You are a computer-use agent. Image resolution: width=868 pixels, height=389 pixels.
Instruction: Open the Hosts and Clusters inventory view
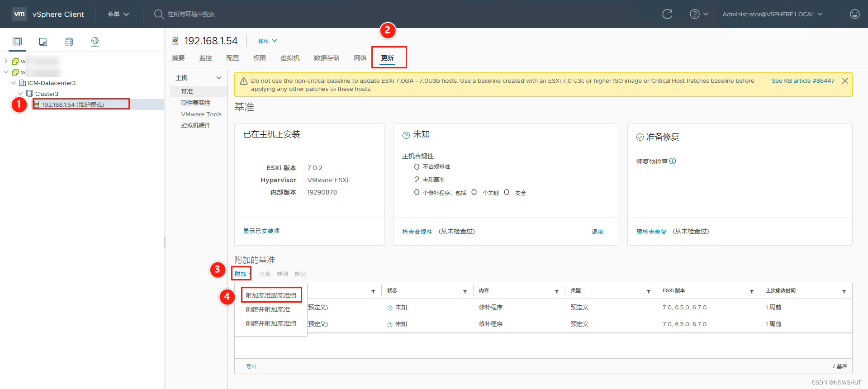(17, 42)
